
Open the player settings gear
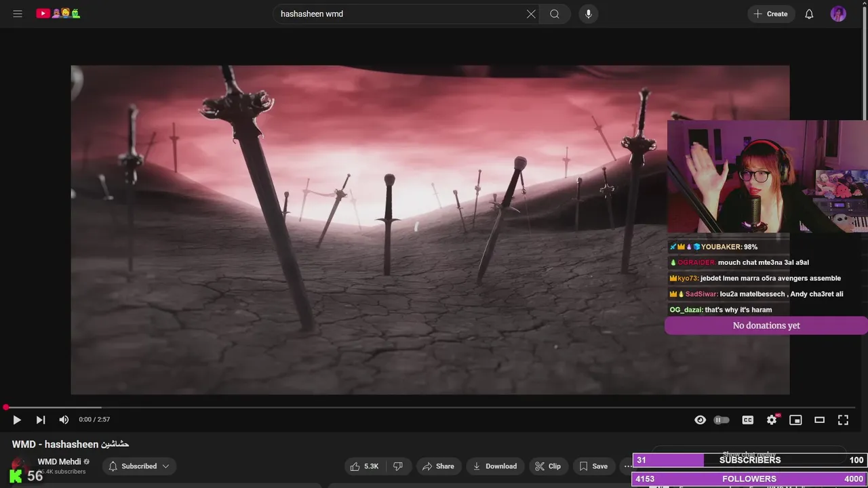click(772, 420)
